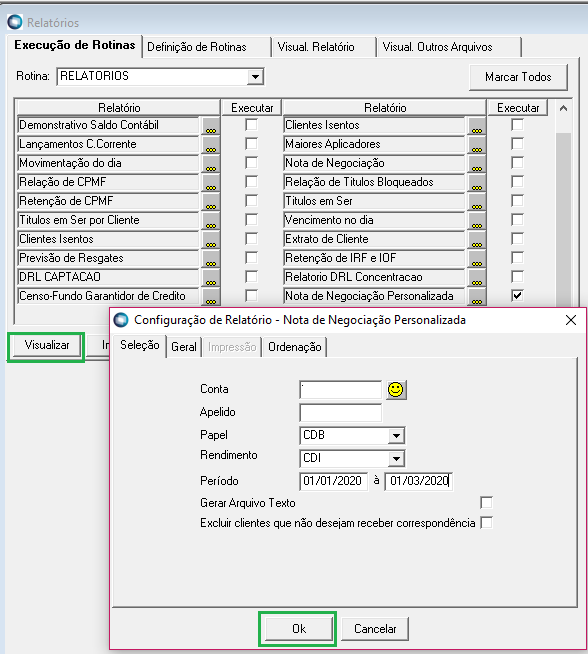Tick Executar for Previsão de Resgates

251,258
